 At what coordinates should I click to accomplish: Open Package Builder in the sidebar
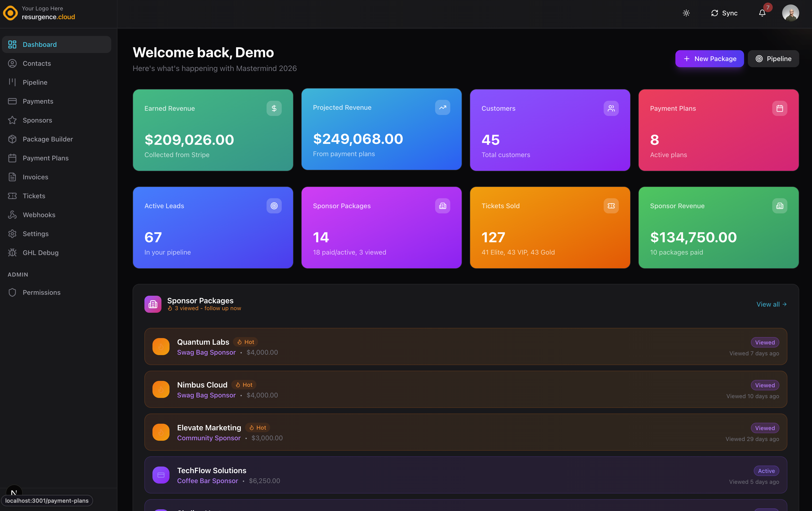pyautogui.click(x=48, y=139)
